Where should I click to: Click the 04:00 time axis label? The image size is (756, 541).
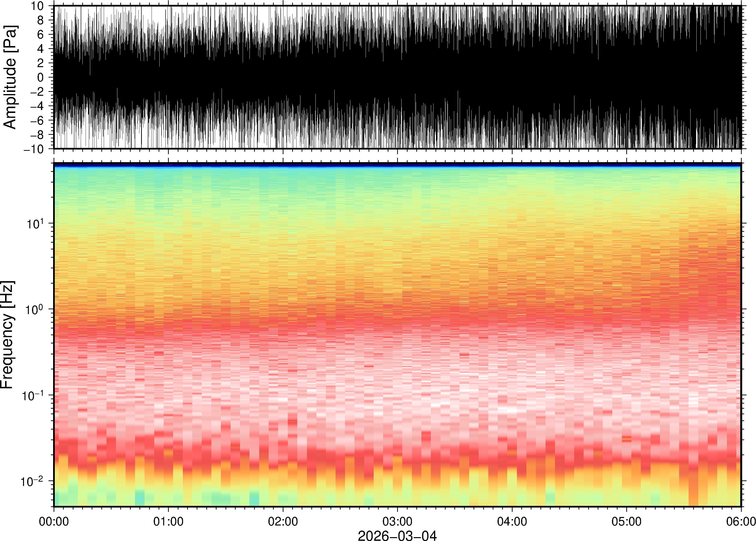[512, 521]
